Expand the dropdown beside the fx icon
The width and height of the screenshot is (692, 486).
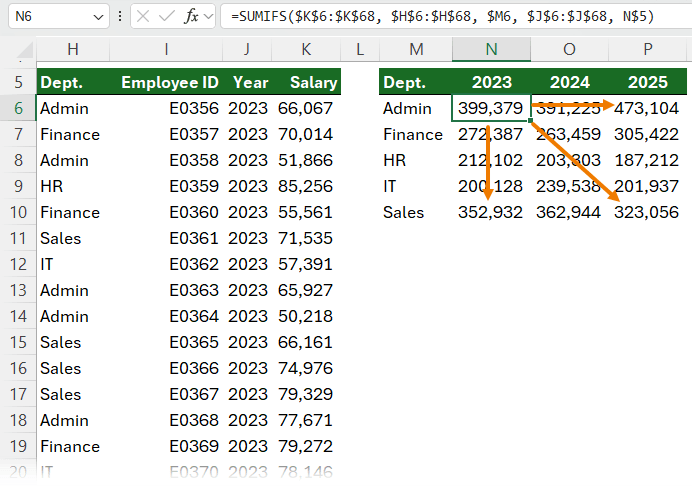[x=209, y=17]
